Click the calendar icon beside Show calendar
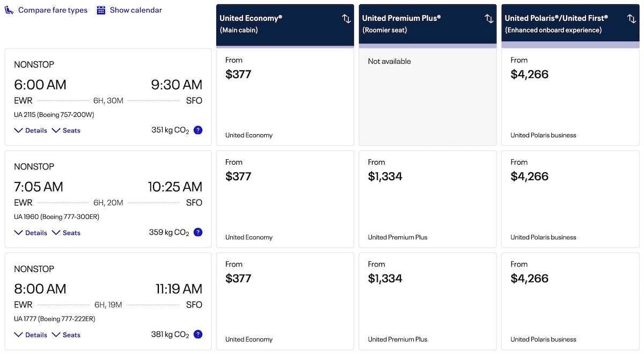644x354 pixels. point(101,10)
